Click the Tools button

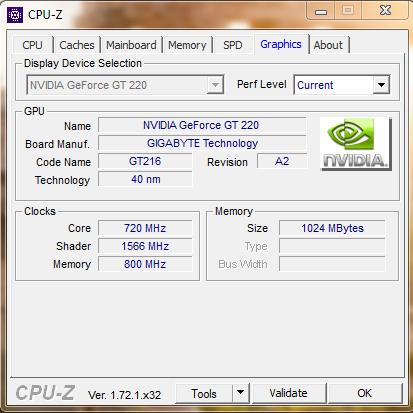204,393
